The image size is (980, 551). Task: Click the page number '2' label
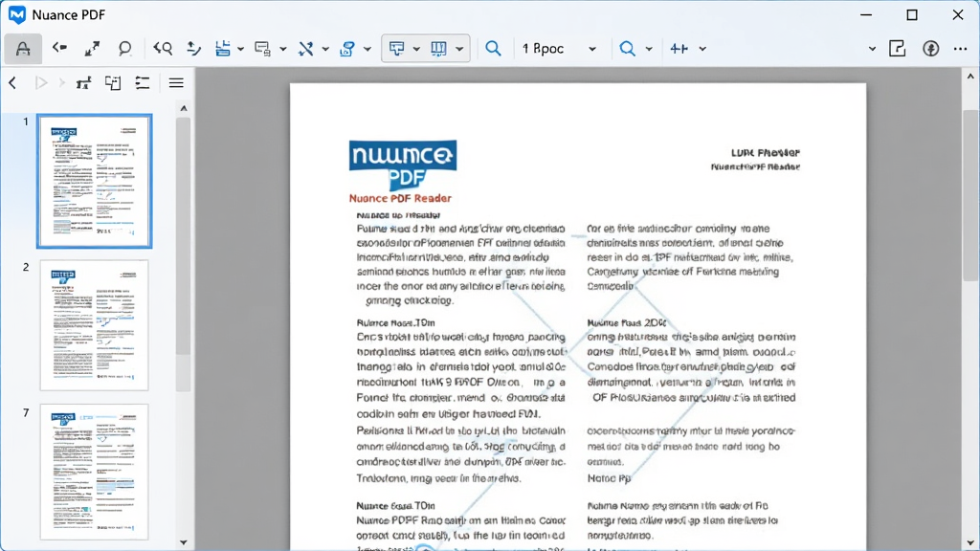click(x=26, y=268)
